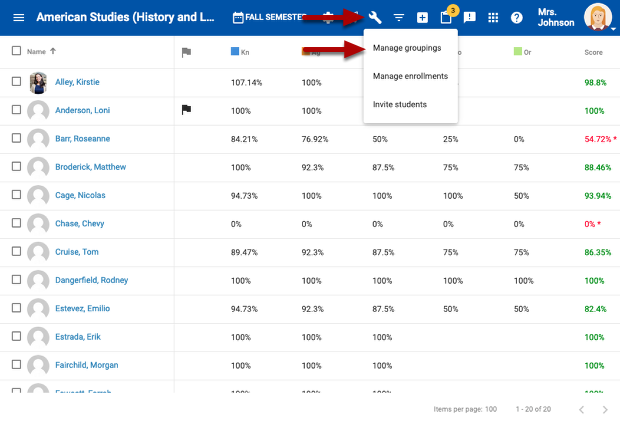Toggle the select-all checkbox in header
This screenshot has width=620, height=424.
coord(16,51)
